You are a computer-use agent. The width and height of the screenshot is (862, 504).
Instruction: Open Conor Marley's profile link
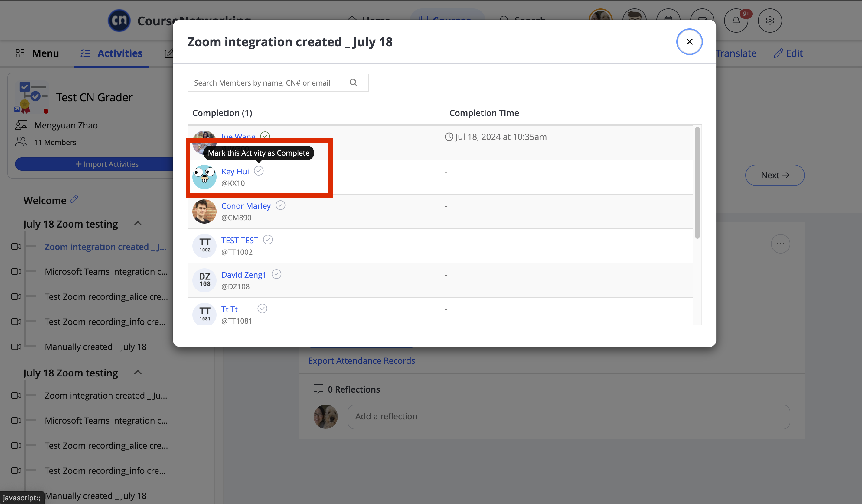coord(246,206)
